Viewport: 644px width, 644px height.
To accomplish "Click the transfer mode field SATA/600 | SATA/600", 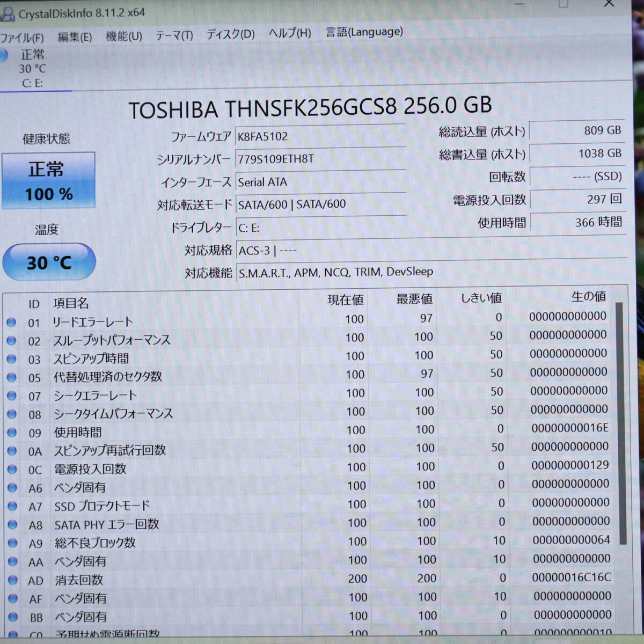I will click(x=320, y=204).
